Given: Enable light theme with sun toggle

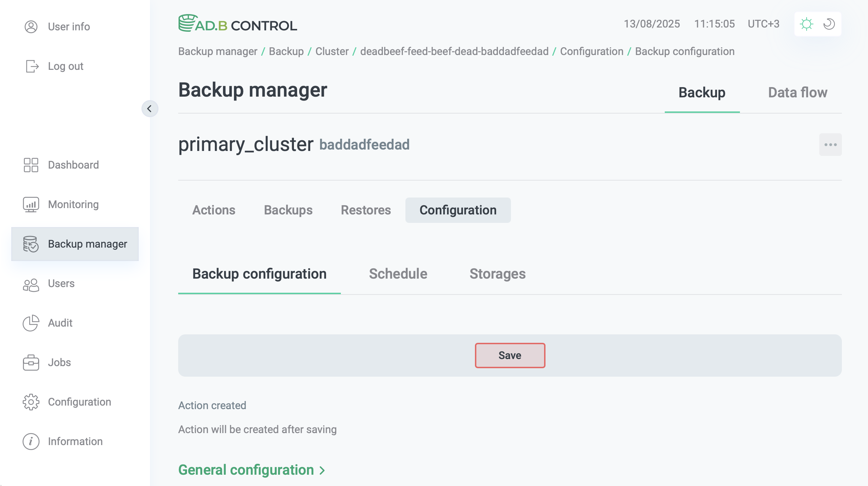Looking at the screenshot, I should pos(807,24).
